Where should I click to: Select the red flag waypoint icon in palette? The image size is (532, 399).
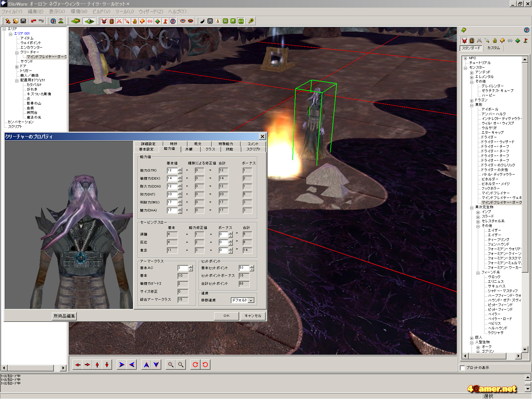525,41
